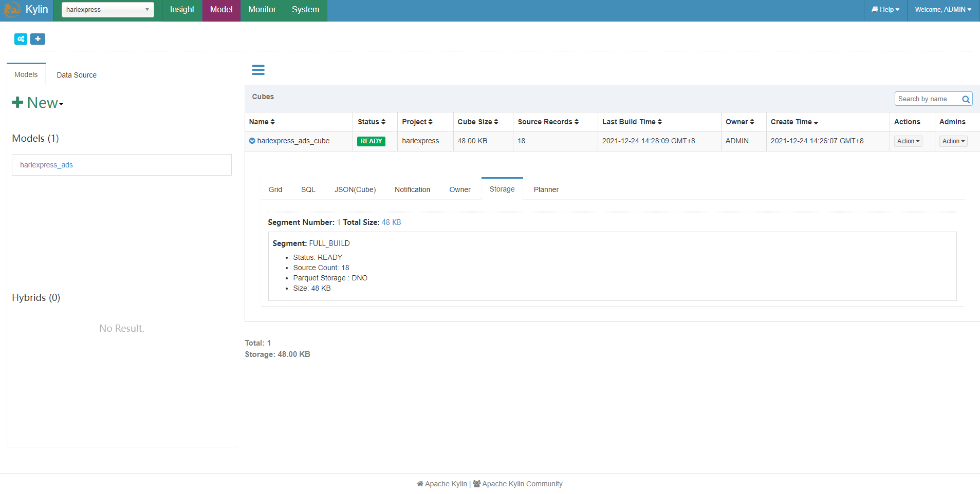Sort cubes by Project column
The width and height of the screenshot is (980, 494).
coord(417,122)
